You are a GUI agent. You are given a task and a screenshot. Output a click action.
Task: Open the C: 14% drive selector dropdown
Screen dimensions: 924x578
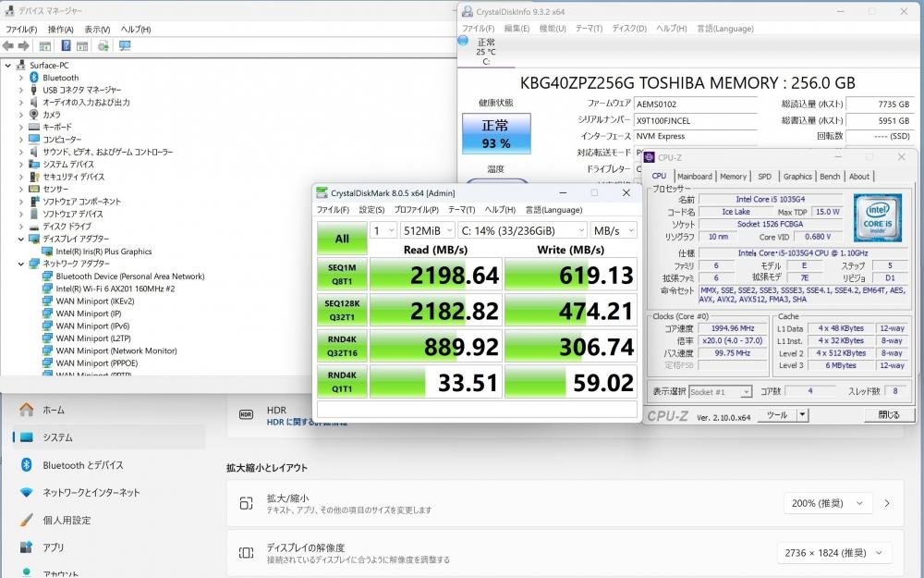coord(522,230)
